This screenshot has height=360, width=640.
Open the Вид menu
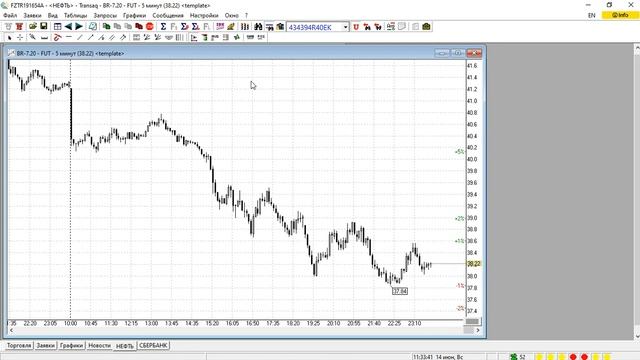53,16
